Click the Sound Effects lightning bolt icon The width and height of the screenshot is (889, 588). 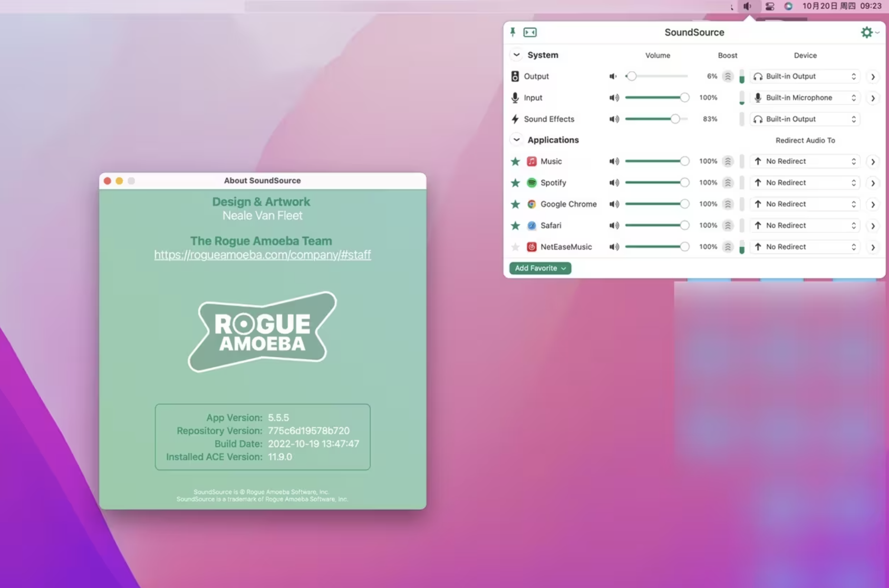coord(515,119)
